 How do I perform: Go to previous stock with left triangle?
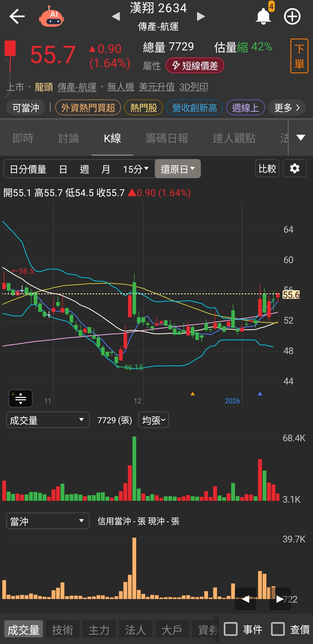click(x=116, y=17)
